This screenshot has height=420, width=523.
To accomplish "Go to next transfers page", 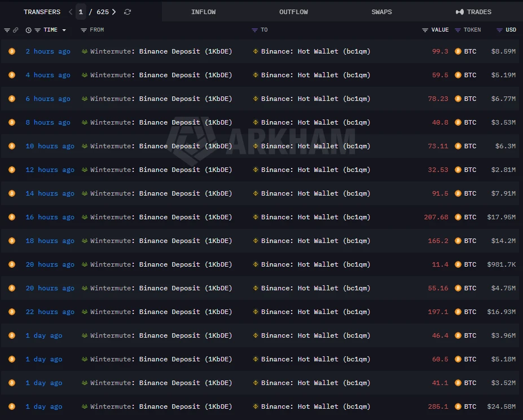I will pyautogui.click(x=114, y=12).
